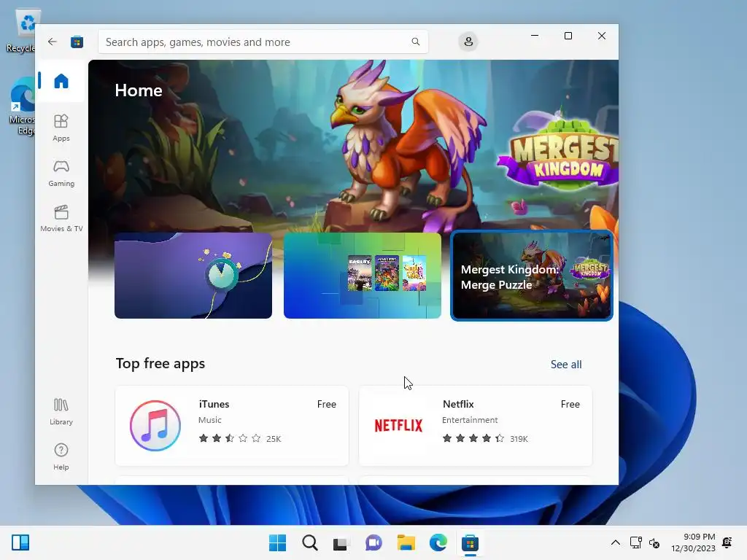Open the Widgets icon on the taskbar
The width and height of the screenshot is (747, 560).
[20, 542]
